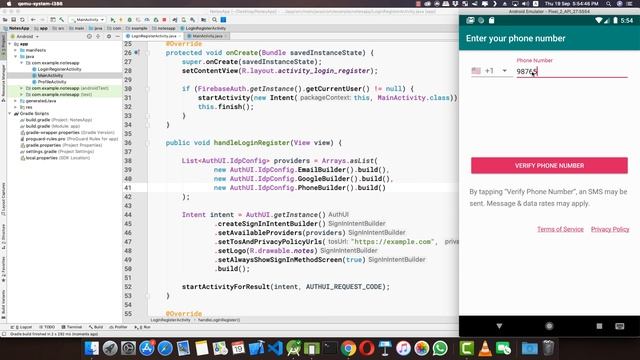This screenshot has width=640, height=360.
Task: Click the Stop red square toolbar icon
Action: (x=164, y=20)
